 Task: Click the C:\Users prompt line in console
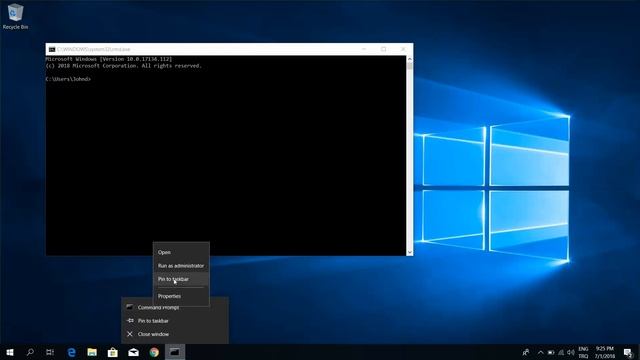[x=68, y=79]
